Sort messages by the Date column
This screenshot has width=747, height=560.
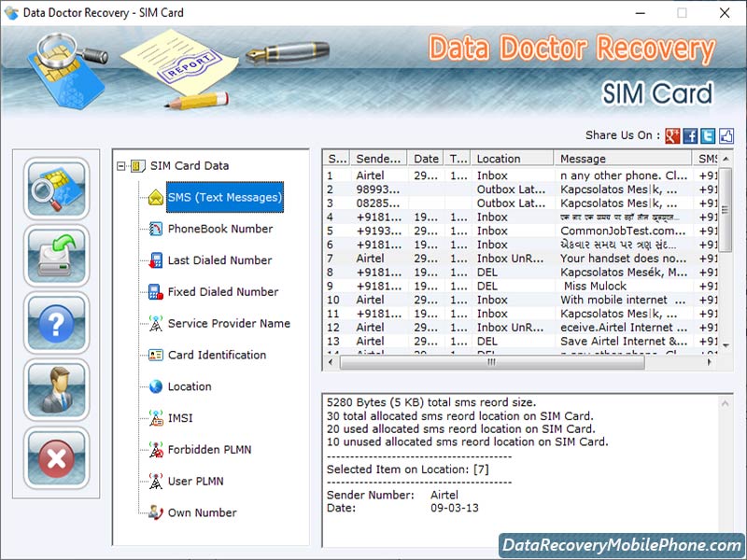point(425,159)
